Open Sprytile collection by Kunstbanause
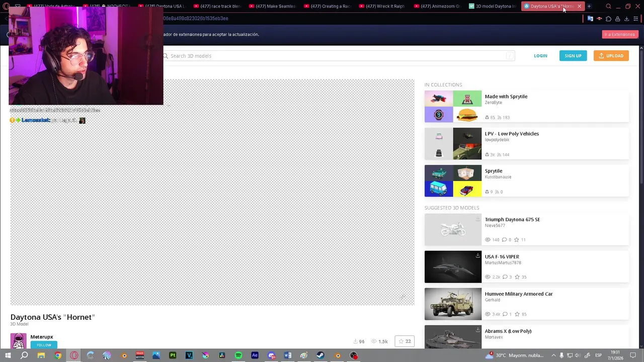The width and height of the screenshot is (644, 362). coord(494,171)
